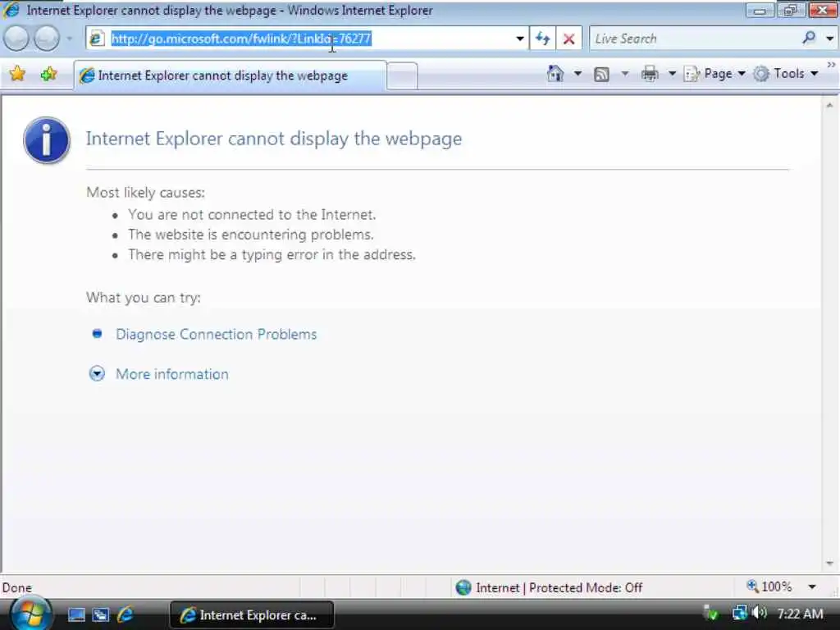Click the Forward navigation button

[47, 39]
